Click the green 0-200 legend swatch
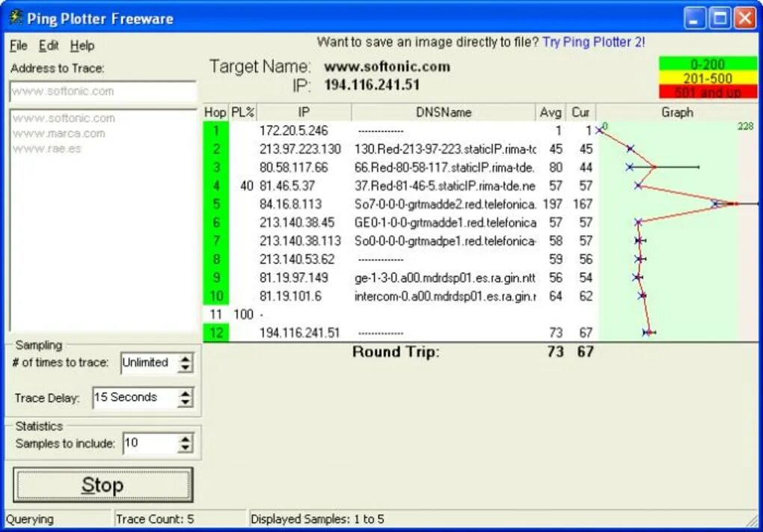Screen dimensions: 763x532 click(708, 64)
